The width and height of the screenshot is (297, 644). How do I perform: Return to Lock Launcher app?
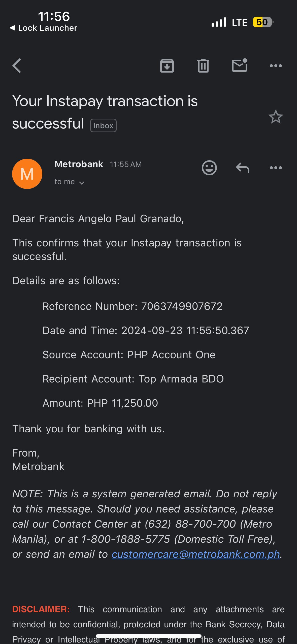43,28
